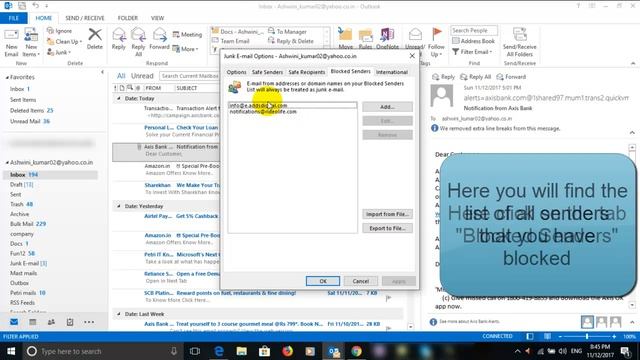Collapse the Date: Yesterday group
The image size is (640, 360).
point(119,206)
